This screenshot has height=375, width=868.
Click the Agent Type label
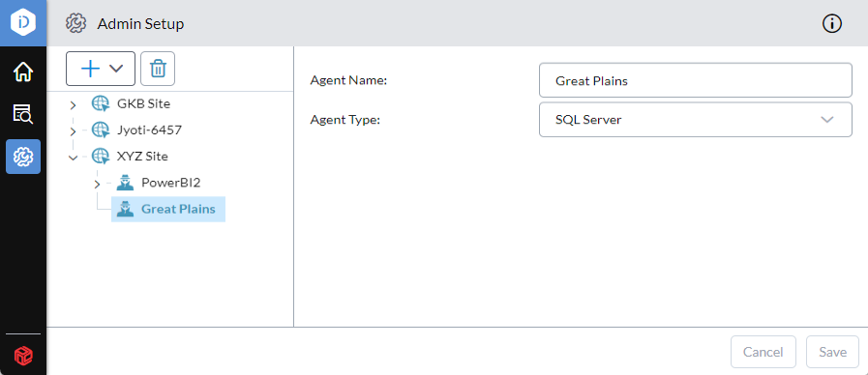pos(345,120)
